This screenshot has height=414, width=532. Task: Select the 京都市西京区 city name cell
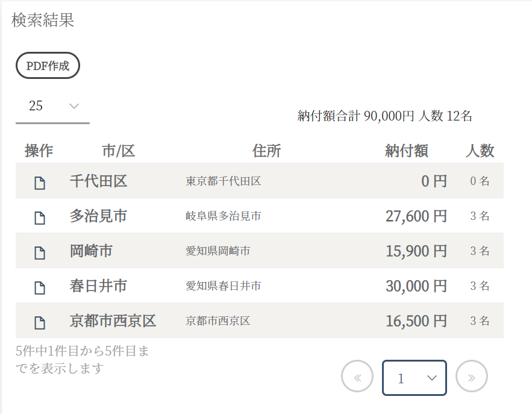tap(113, 321)
